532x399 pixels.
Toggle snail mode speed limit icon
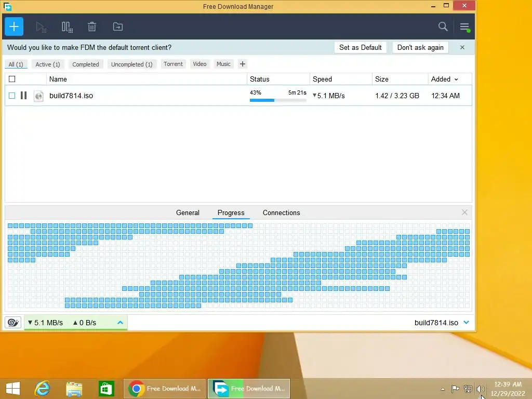(x=13, y=322)
